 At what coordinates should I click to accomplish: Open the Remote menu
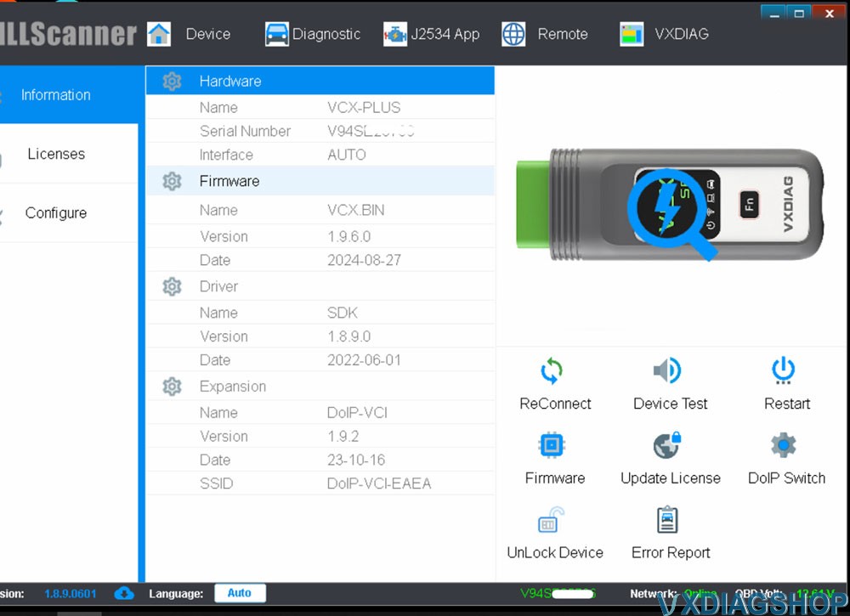pyautogui.click(x=563, y=34)
